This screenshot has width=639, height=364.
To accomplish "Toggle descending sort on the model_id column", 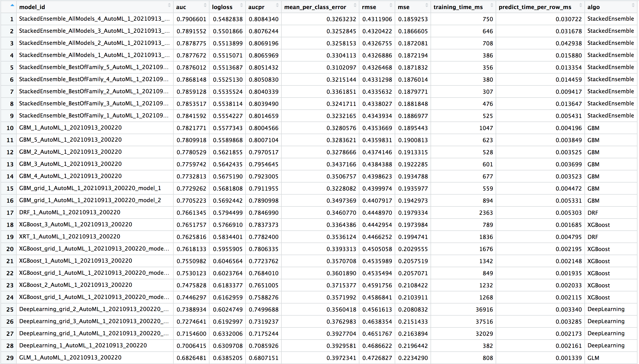I will pyautogui.click(x=169, y=5).
